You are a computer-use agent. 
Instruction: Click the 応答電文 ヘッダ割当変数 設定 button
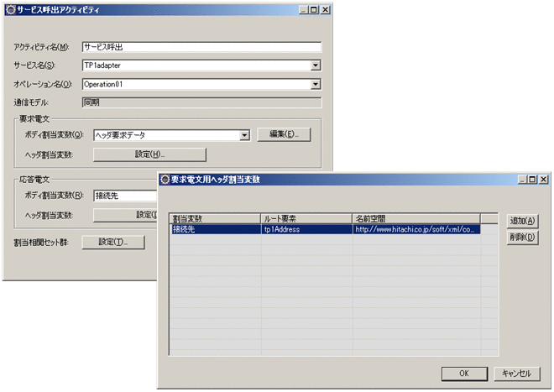[125, 215]
